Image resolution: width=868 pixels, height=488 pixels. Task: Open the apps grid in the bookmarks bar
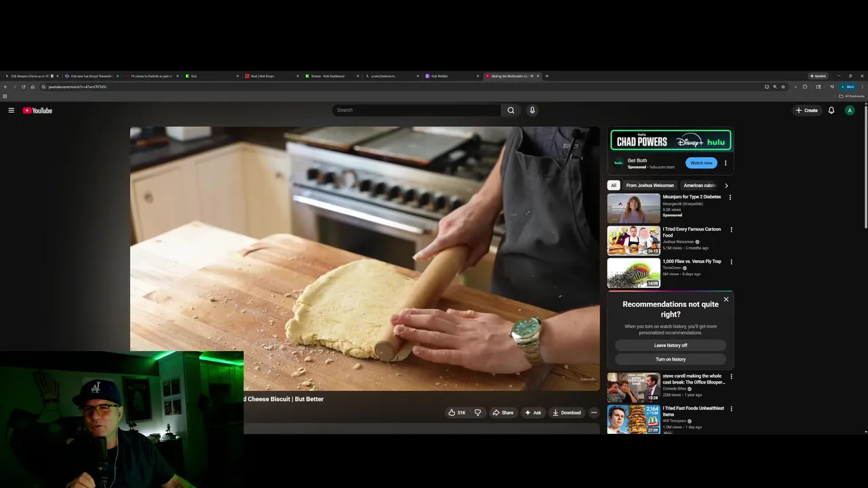point(5,96)
